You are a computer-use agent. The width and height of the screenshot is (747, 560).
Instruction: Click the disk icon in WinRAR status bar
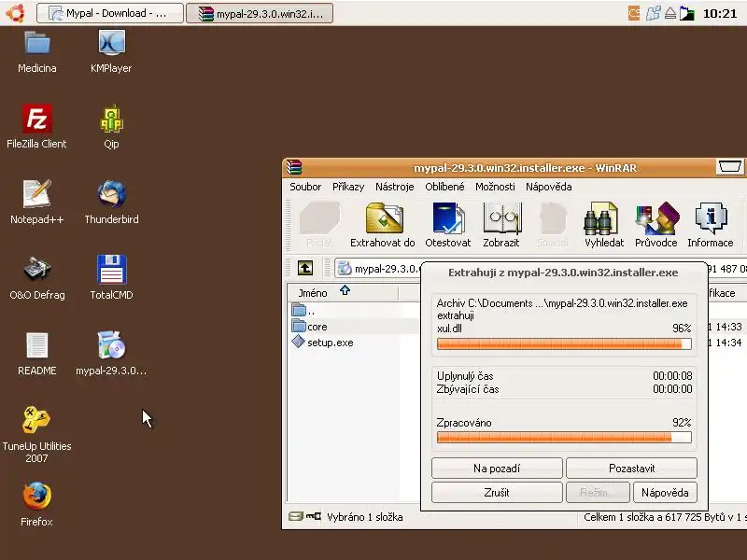click(296, 517)
